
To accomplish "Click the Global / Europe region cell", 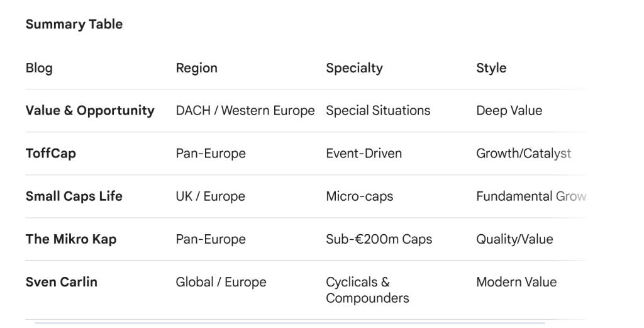I will coord(221,282).
